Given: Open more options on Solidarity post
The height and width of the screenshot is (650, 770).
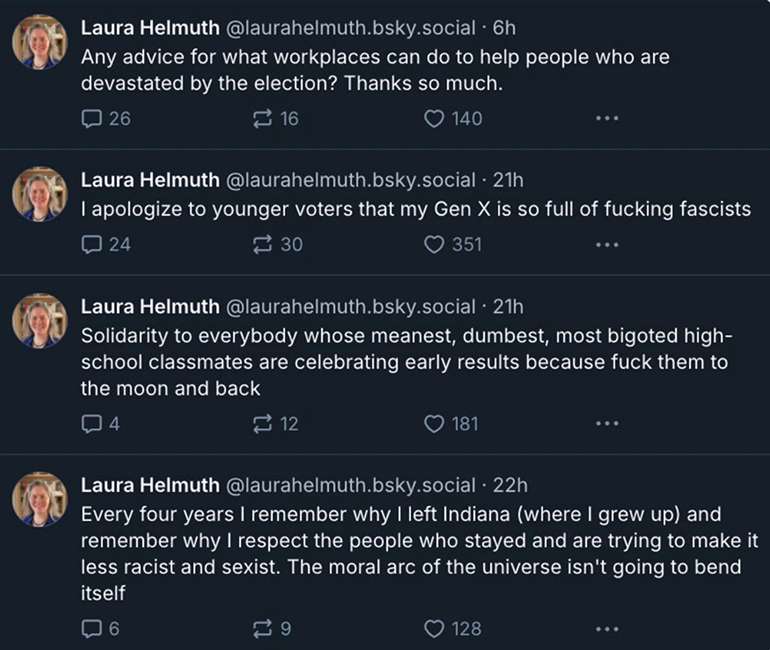Looking at the screenshot, I should (x=607, y=423).
